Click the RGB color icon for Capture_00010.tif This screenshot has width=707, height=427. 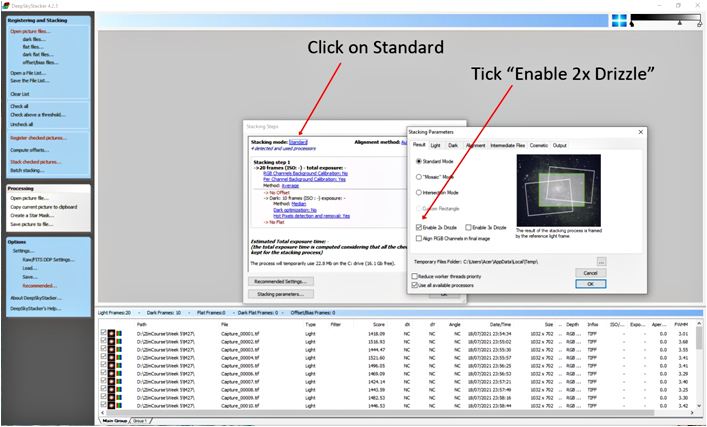click(119, 406)
